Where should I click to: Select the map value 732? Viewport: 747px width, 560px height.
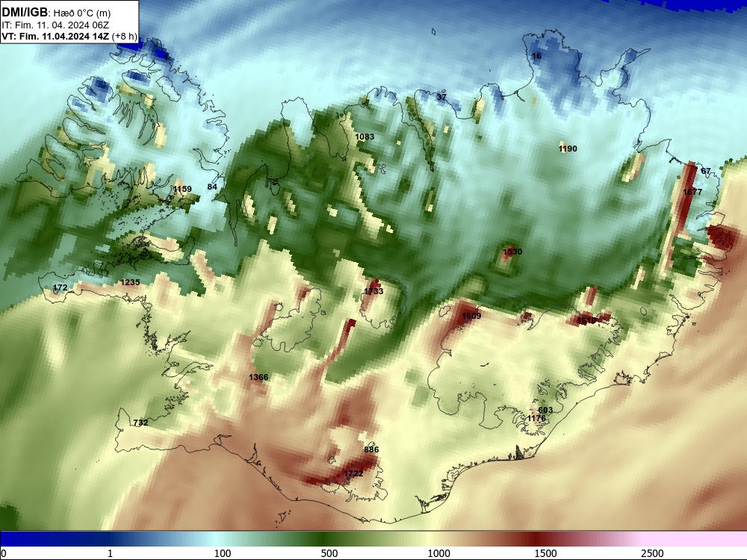pyautogui.click(x=140, y=423)
